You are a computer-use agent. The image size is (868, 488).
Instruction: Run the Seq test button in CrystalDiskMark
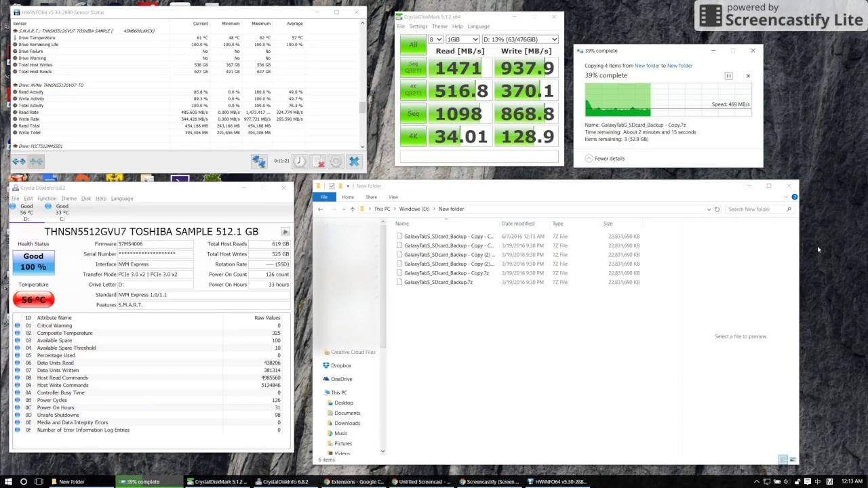(x=413, y=113)
